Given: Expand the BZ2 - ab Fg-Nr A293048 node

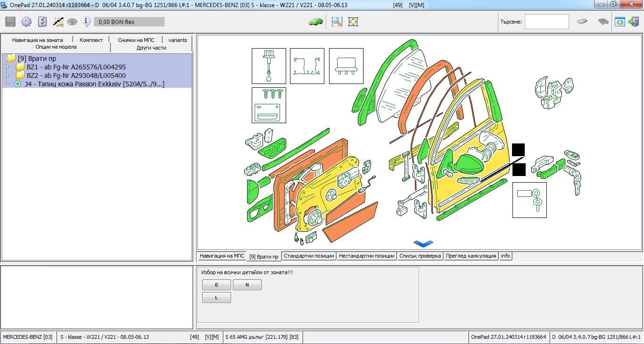Looking at the screenshot, I should click(7, 76).
